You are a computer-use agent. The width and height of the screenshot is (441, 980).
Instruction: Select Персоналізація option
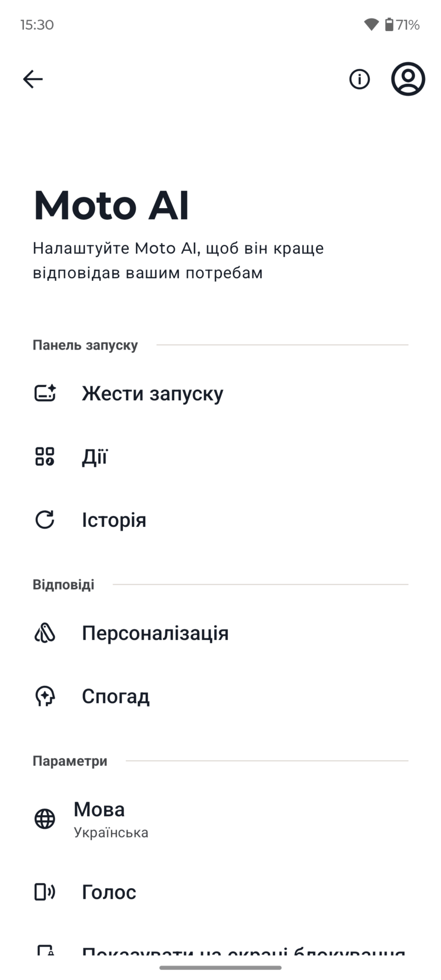click(155, 633)
